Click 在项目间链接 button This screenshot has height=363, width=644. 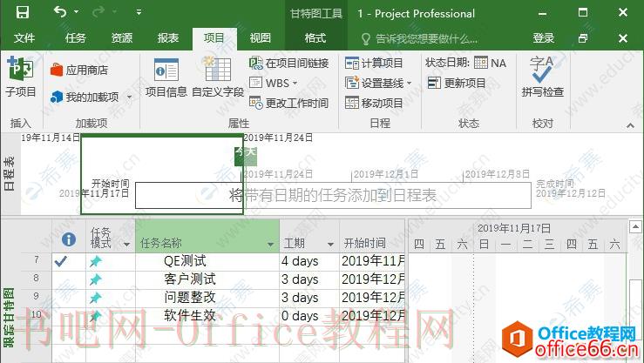pyautogui.click(x=289, y=64)
